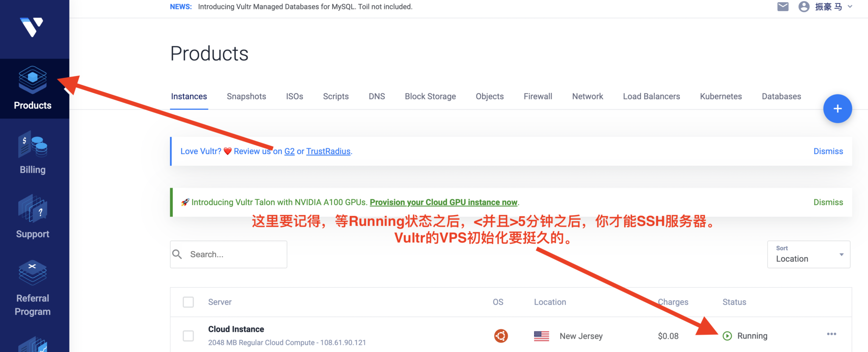
Task: Switch to the Databases tab
Action: pos(781,96)
